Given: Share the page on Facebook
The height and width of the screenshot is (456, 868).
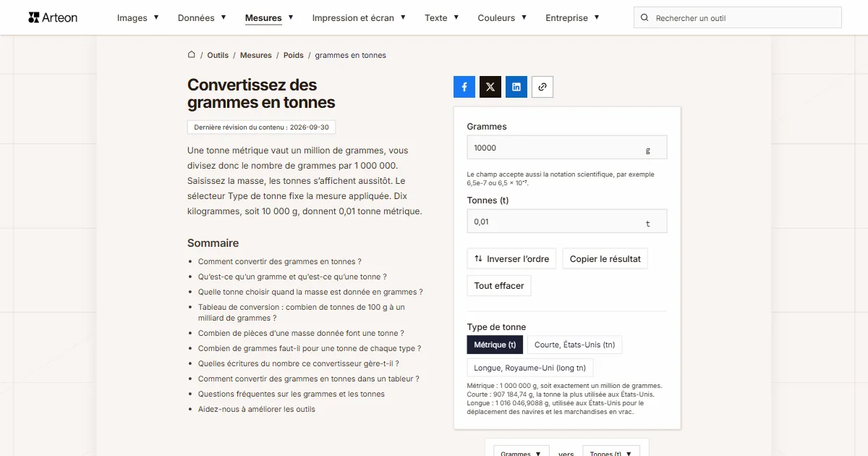Looking at the screenshot, I should tap(464, 87).
